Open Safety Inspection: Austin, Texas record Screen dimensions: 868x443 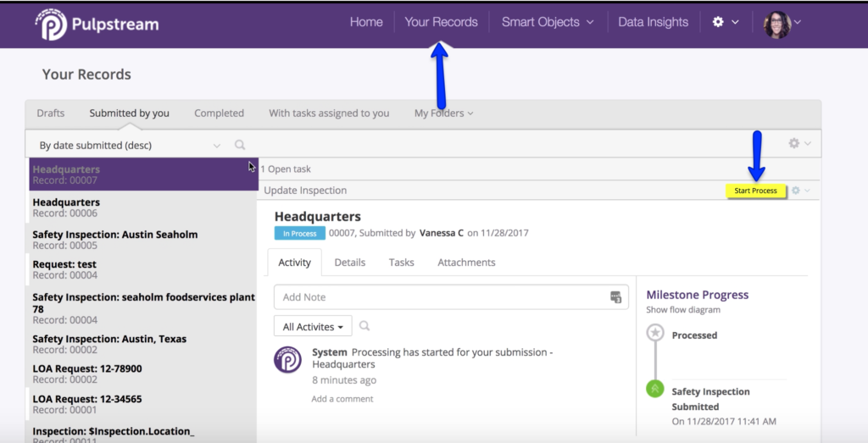[143, 344]
